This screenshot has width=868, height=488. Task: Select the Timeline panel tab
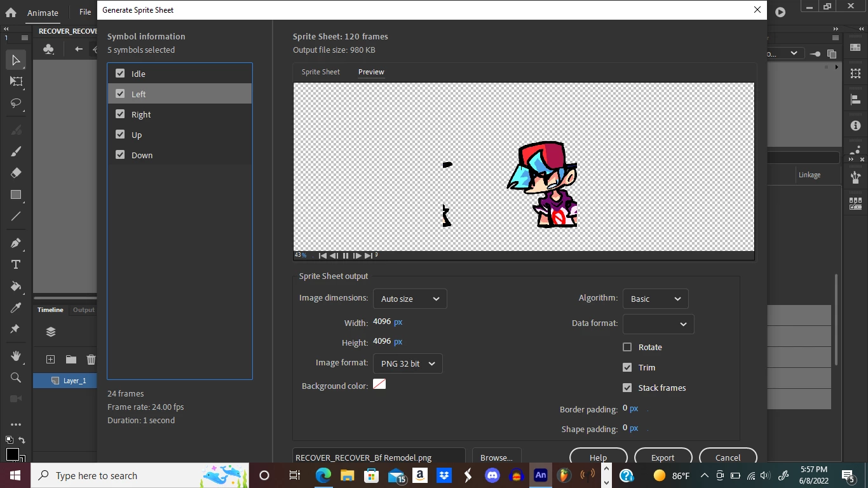pyautogui.click(x=50, y=310)
